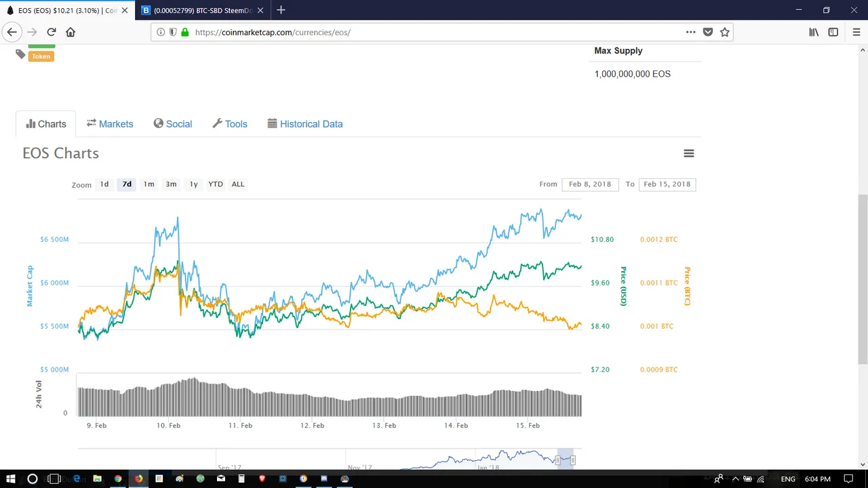The height and width of the screenshot is (488, 868).
Task: Open page actions three-dot menu
Action: click(690, 32)
